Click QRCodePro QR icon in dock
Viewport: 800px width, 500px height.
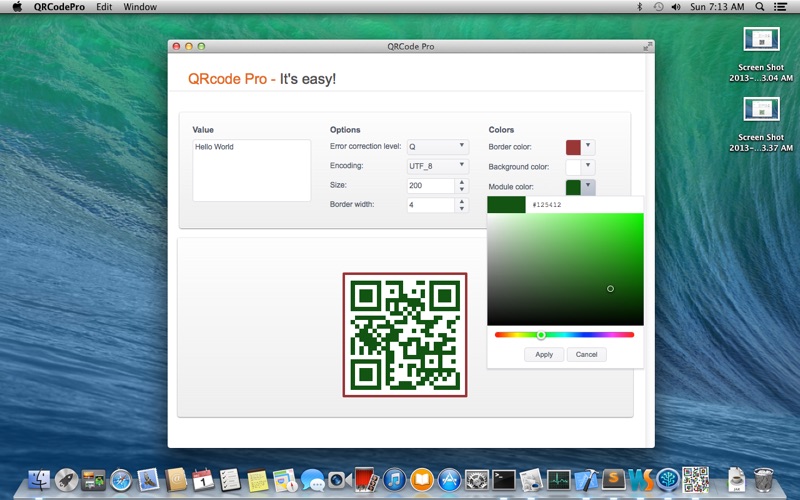point(696,480)
